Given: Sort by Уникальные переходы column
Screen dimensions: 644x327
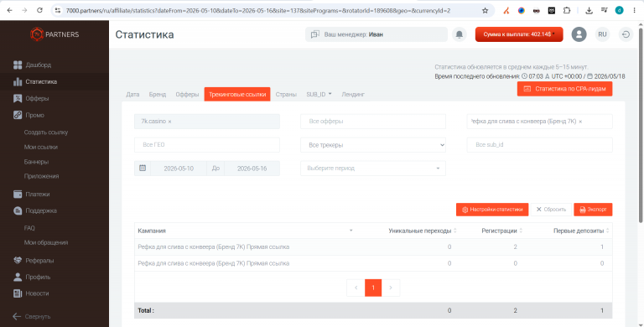Looking at the screenshot, I should [x=423, y=231].
